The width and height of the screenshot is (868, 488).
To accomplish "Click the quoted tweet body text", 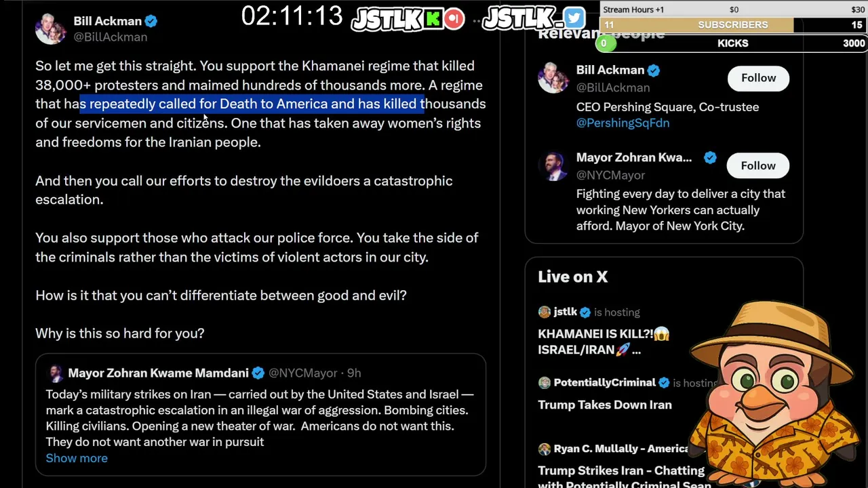I will point(260,418).
